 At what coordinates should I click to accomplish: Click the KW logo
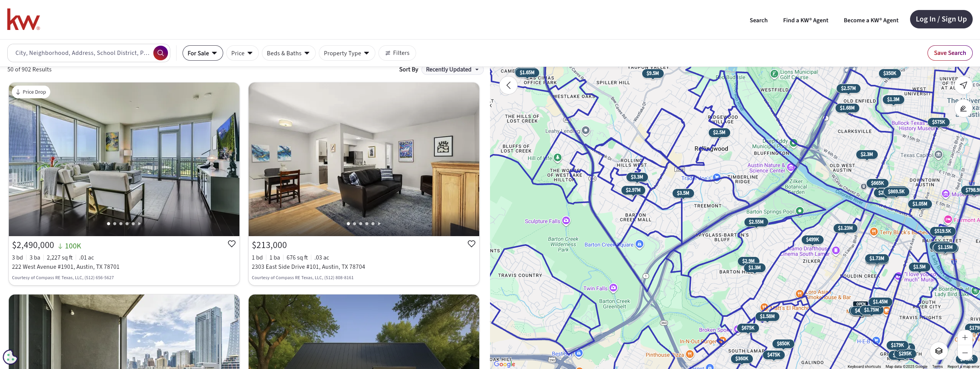(23, 20)
